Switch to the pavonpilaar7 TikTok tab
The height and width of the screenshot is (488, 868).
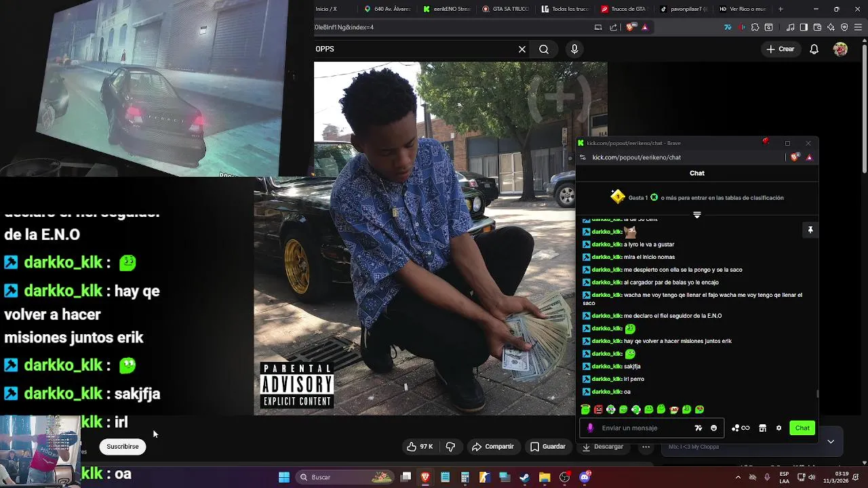tap(684, 9)
